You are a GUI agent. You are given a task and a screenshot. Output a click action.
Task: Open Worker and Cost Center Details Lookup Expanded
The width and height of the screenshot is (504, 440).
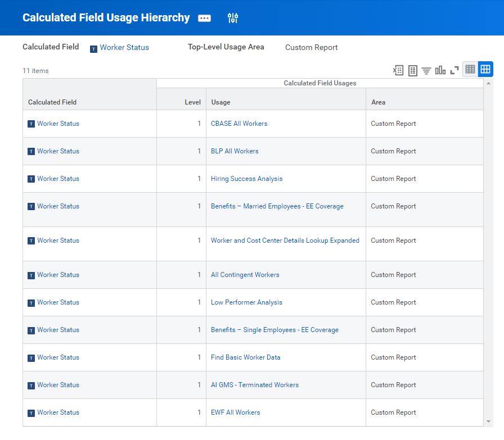pyautogui.click(x=285, y=241)
